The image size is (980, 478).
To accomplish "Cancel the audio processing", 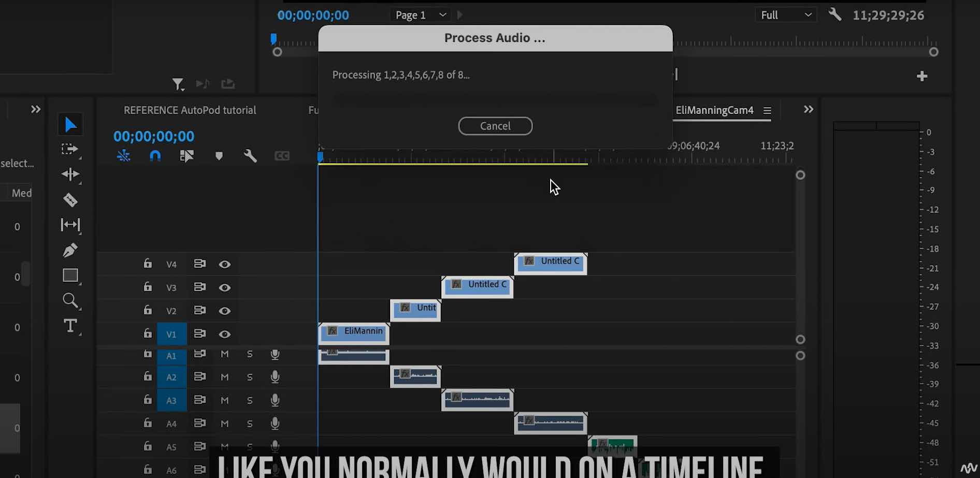I will click(x=495, y=126).
